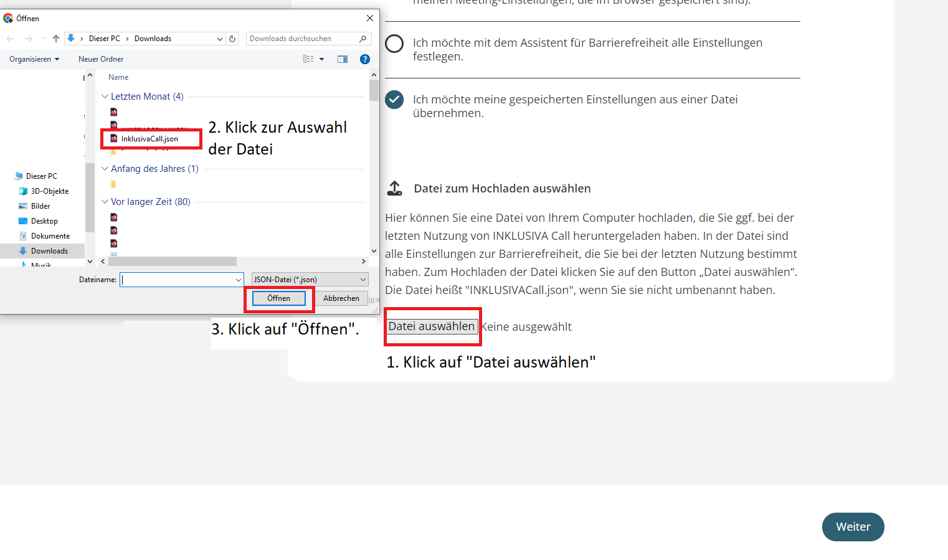
Task: Click the file list scroll-right arrow
Action: (x=364, y=262)
